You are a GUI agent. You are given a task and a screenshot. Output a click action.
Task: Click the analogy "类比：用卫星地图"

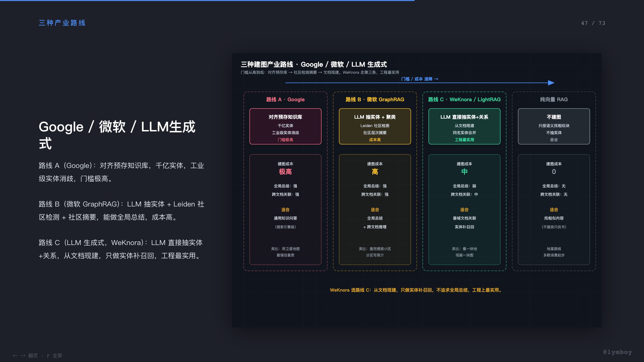pyautogui.click(x=285, y=249)
